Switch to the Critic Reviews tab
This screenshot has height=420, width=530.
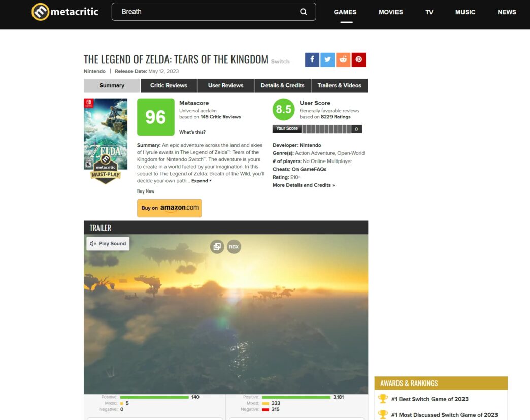(169, 85)
